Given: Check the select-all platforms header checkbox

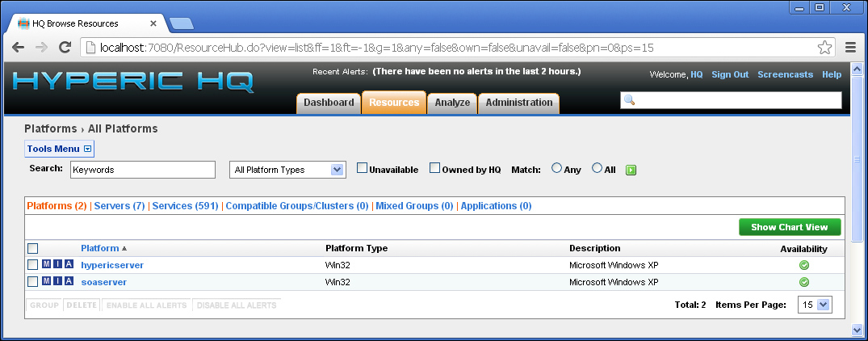Looking at the screenshot, I should (x=32, y=249).
